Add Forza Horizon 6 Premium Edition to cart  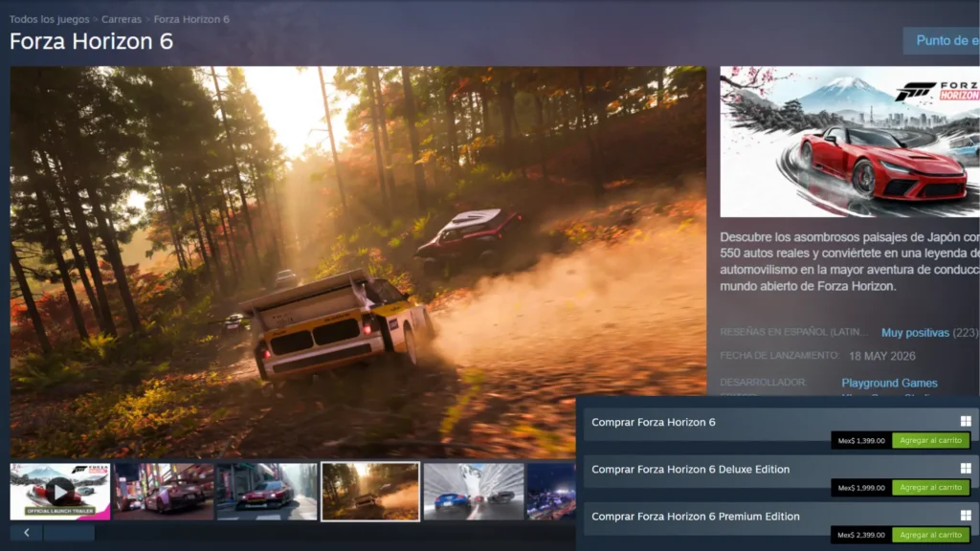pos(930,535)
